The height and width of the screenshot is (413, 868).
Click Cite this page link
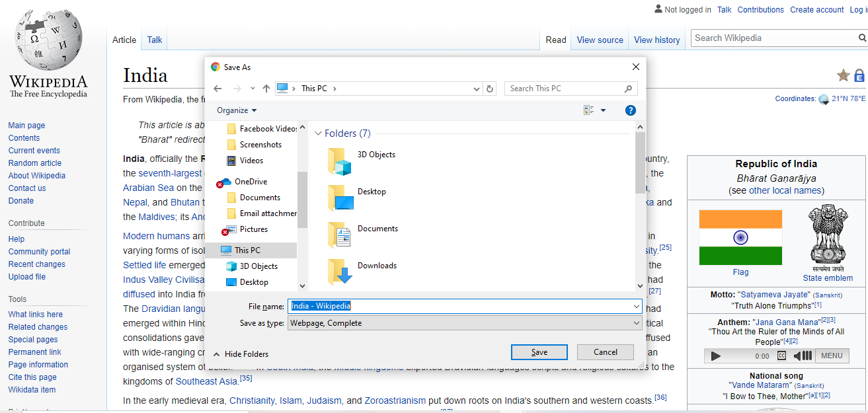tap(32, 377)
